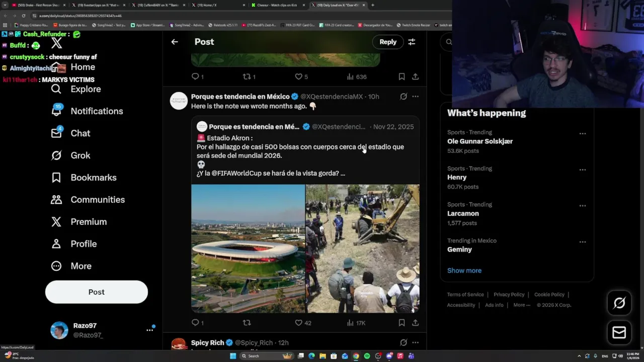The height and width of the screenshot is (362, 644).
Task: Open Explore from the sidebar
Action: [x=76, y=89]
